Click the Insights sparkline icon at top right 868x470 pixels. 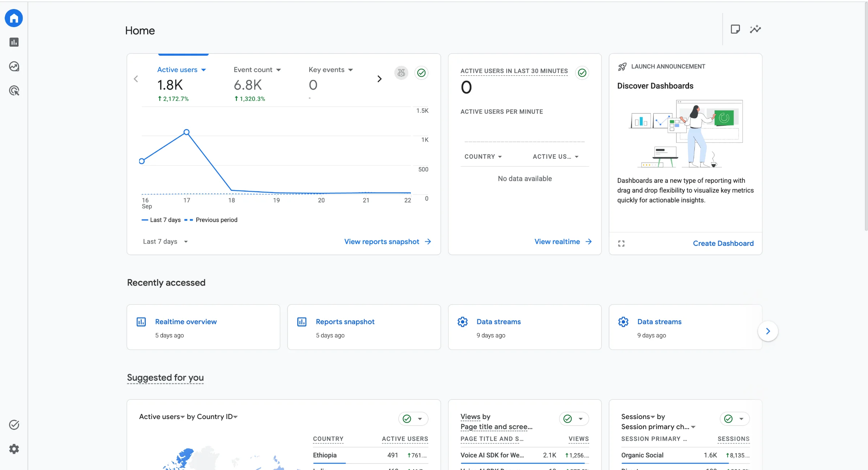click(x=755, y=29)
